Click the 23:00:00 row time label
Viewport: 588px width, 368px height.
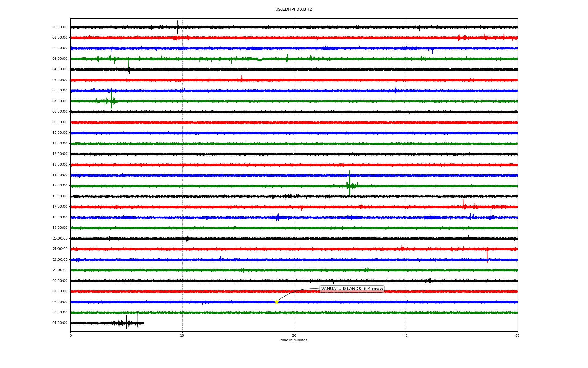coord(60,270)
